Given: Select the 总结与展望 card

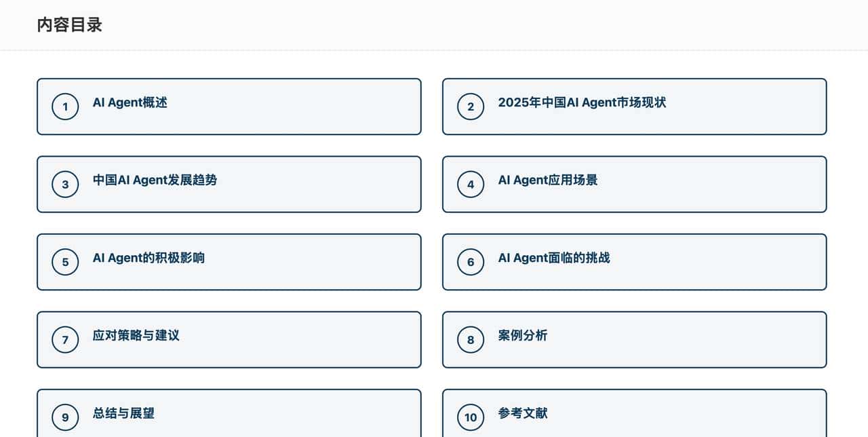Looking at the screenshot, I should point(229,413).
